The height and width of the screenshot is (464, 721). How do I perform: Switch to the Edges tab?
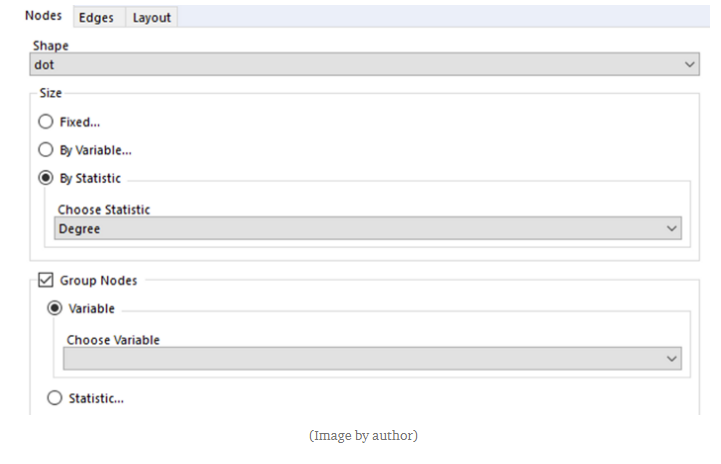click(x=96, y=17)
